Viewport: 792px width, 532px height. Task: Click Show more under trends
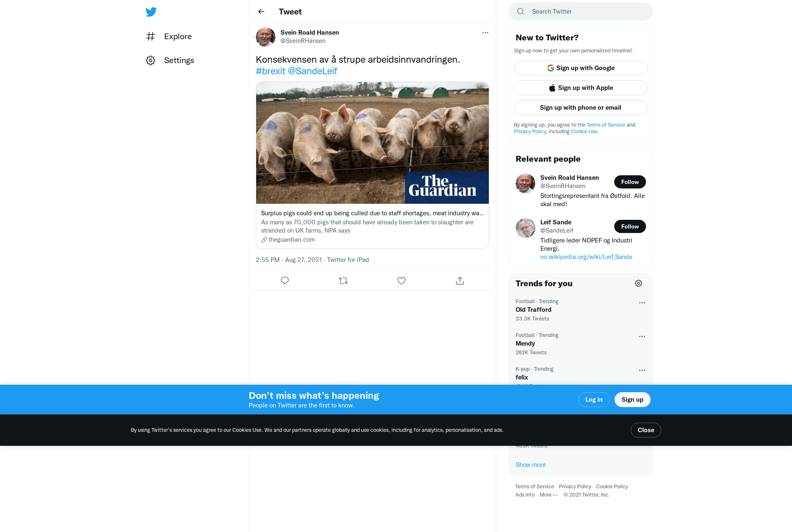tap(530, 465)
